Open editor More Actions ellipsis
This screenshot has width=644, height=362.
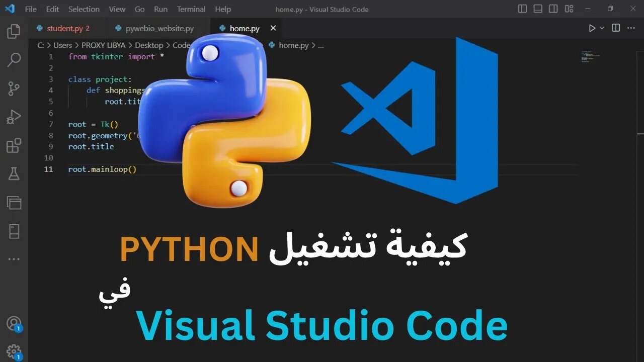pos(632,28)
